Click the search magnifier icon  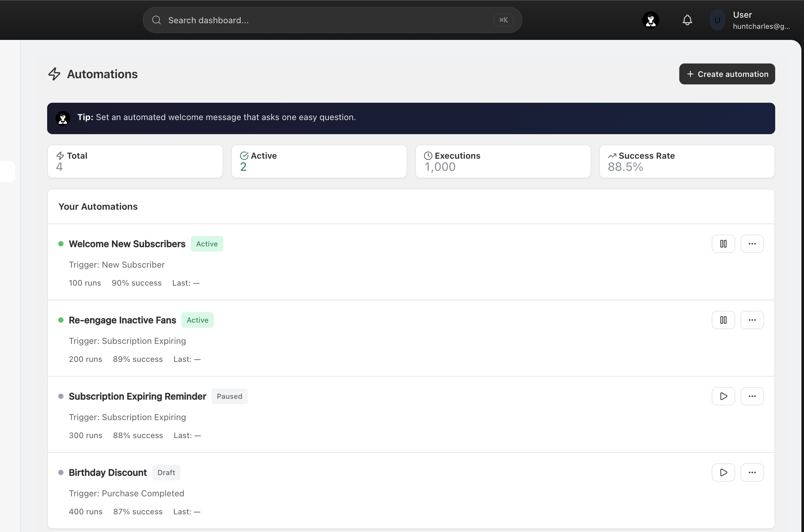point(156,20)
